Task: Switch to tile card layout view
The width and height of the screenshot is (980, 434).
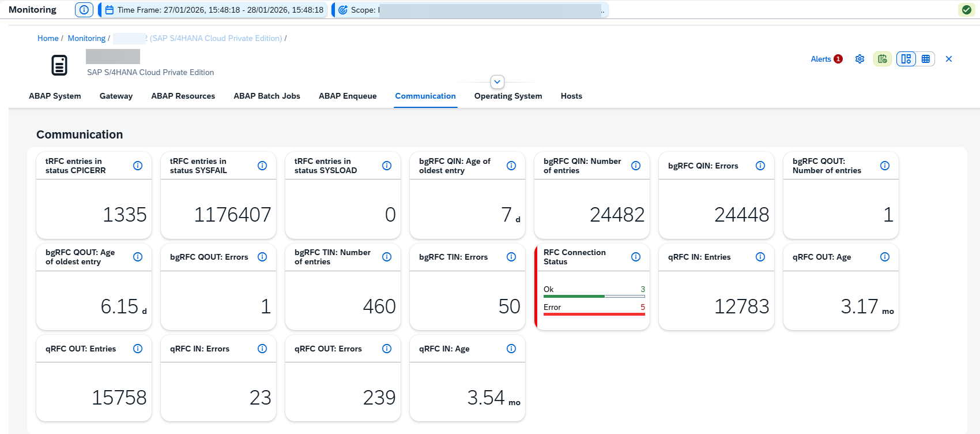Action: coord(906,59)
